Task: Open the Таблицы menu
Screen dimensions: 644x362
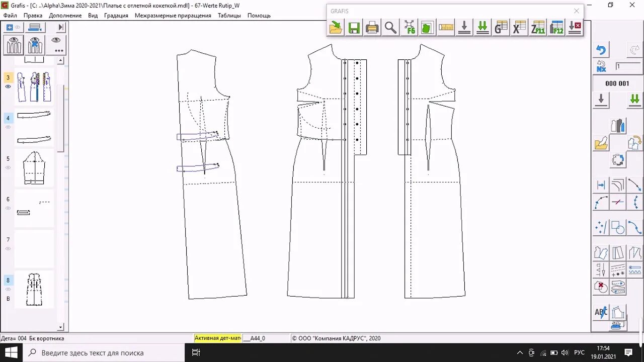Action: (x=229, y=16)
